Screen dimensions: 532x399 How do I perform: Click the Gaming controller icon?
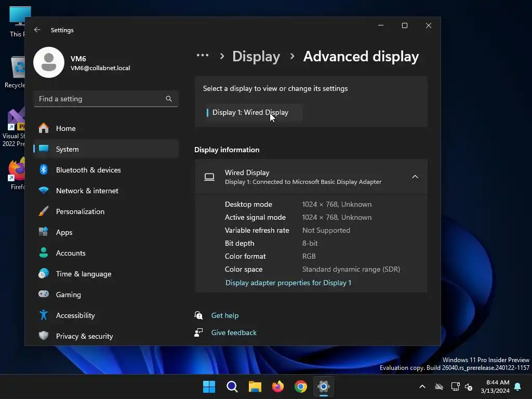pyautogui.click(x=44, y=294)
